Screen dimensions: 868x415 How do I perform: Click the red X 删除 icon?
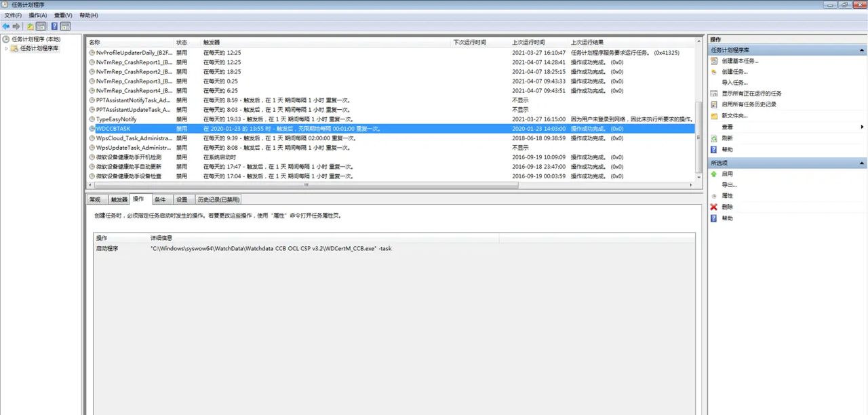pyautogui.click(x=713, y=207)
